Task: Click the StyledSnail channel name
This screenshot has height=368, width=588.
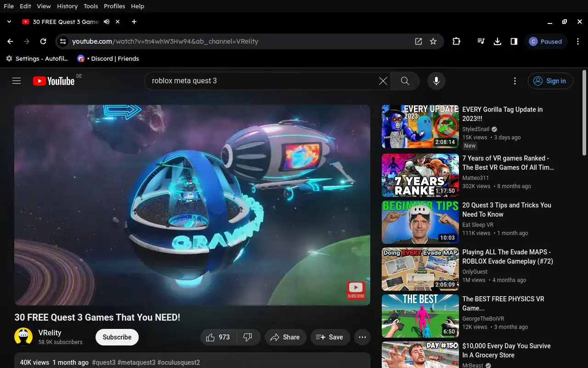Action: click(476, 129)
